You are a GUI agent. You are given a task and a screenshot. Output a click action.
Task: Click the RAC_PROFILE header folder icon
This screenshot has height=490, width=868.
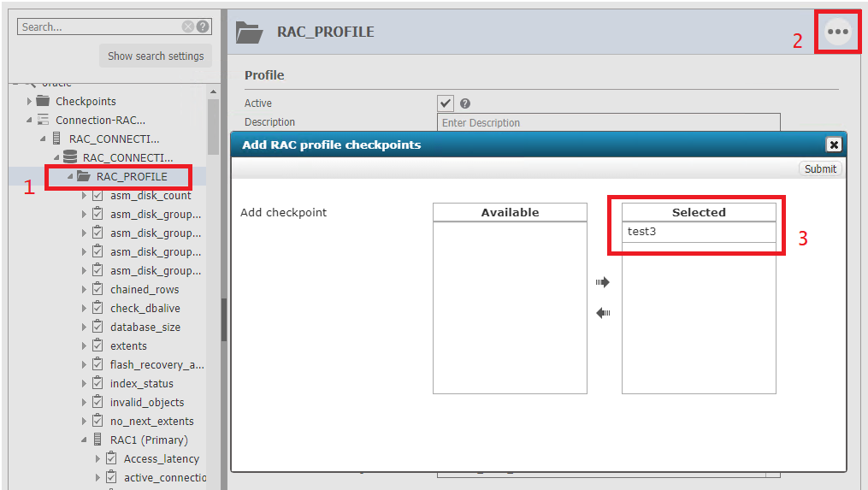coord(249,32)
